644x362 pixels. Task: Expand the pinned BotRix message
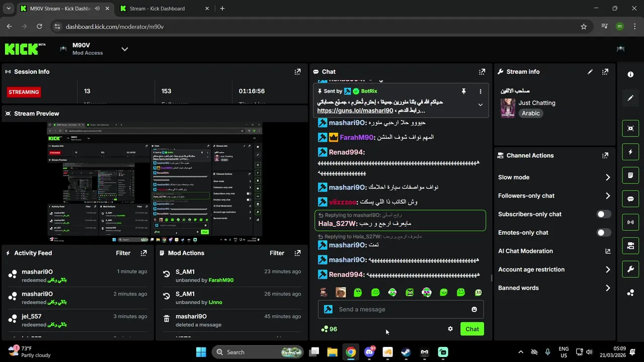pyautogui.click(x=480, y=105)
